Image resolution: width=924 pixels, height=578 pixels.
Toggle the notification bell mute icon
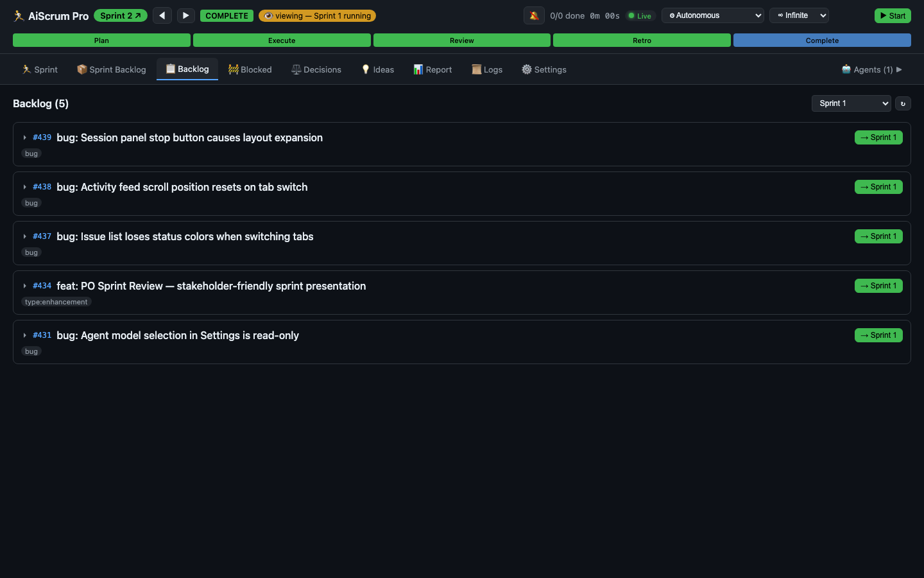click(534, 15)
